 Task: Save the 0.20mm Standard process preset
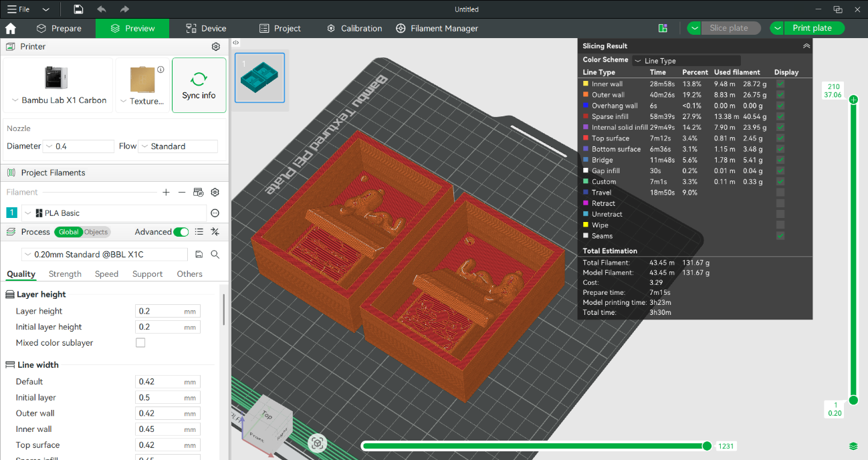click(x=199, y=255)
